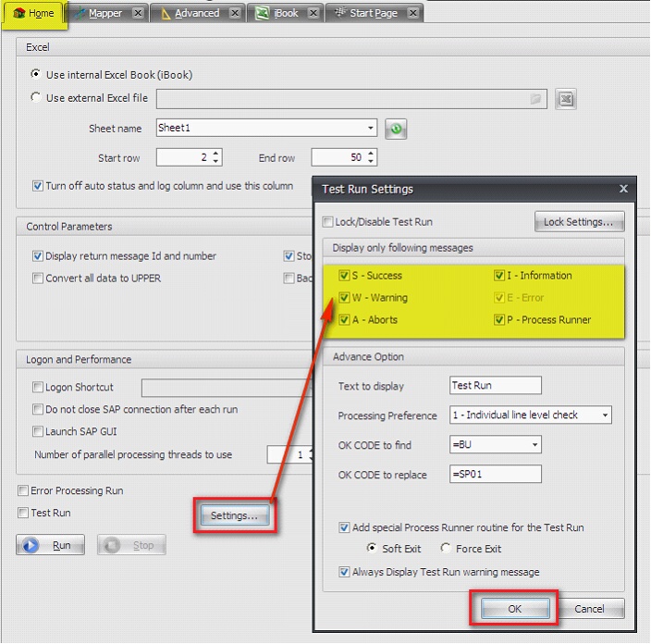Image resolution: width=651 pixels, height=644 pixels.
Task: Open the Sheet name dropdown
Action: [x=371, y=129]
